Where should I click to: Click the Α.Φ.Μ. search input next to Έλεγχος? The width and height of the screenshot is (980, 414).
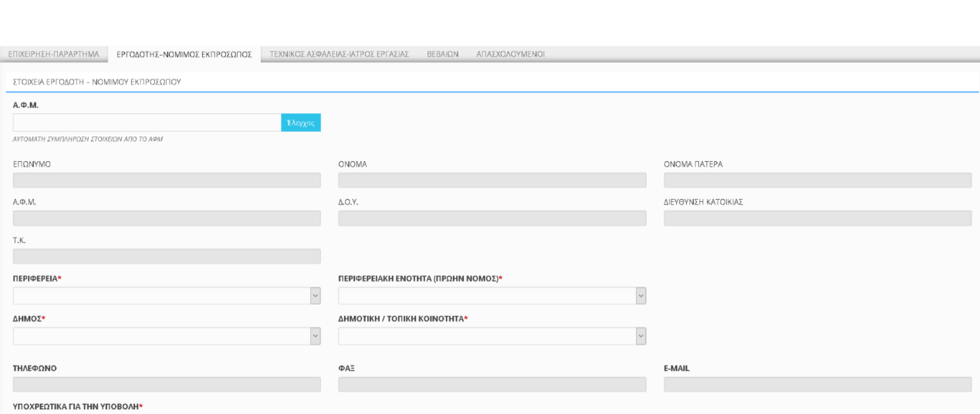tap(147, 123)
